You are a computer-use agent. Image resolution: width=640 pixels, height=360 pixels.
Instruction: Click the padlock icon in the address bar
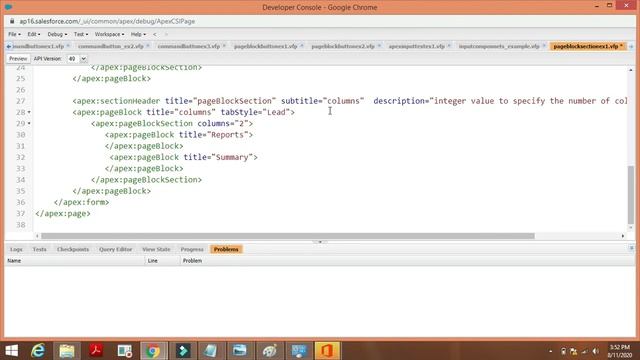click(12, 21)
